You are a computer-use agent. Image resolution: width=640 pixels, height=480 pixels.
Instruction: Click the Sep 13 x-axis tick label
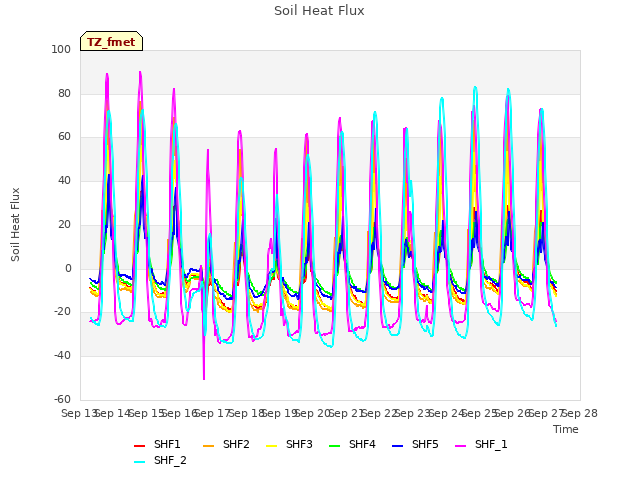[x=79, y=413]
